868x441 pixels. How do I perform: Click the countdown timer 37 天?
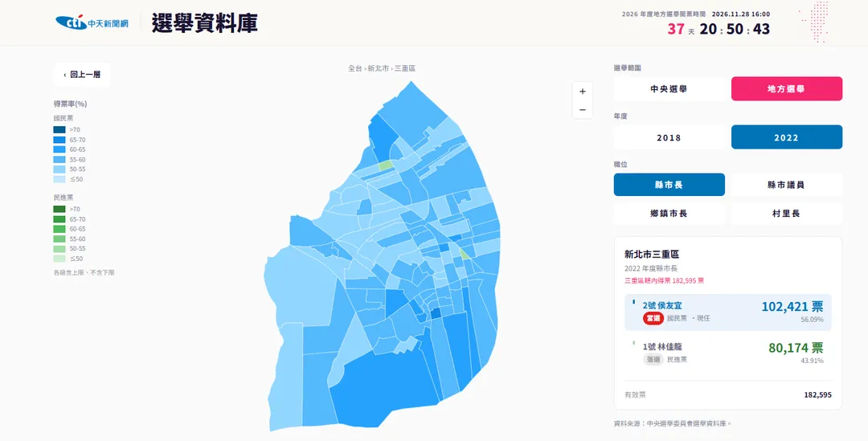tap(681, 30)
